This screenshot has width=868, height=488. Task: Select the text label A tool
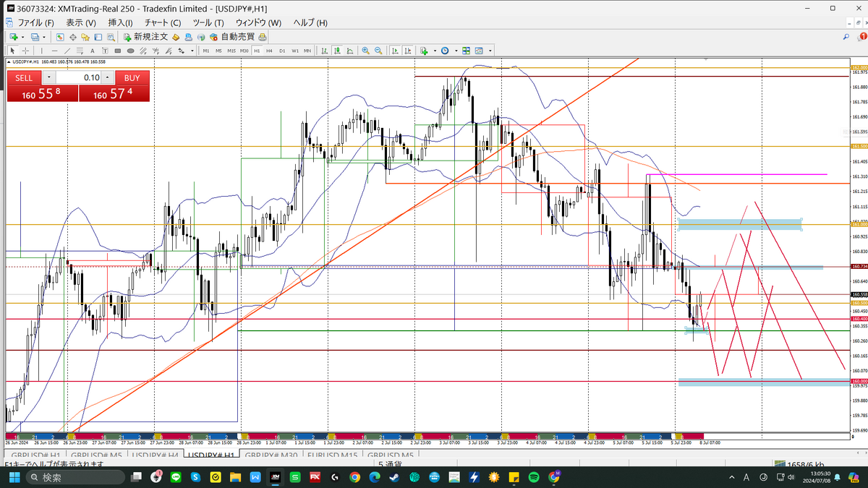click(x=93, y=51)
